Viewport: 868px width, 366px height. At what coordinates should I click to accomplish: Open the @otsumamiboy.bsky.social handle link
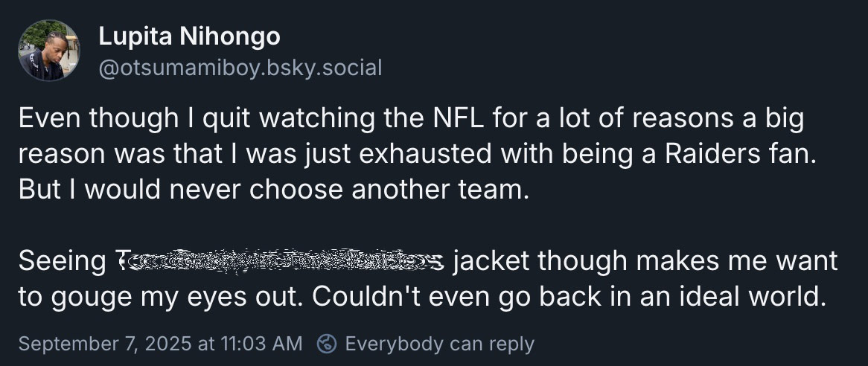point(240,68)
